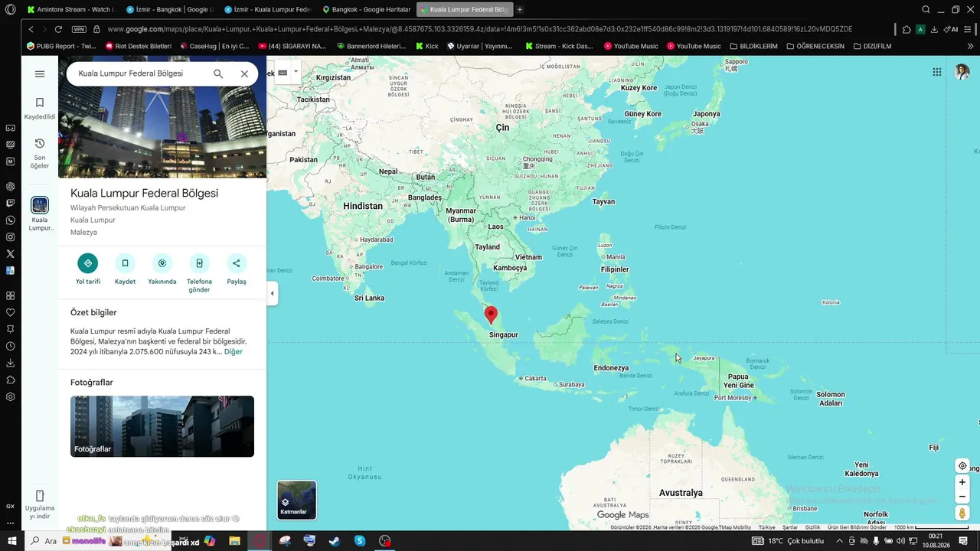980x551 pixels.
Task: Search tabs with top-right magnifier
Action: coord(926,10)
